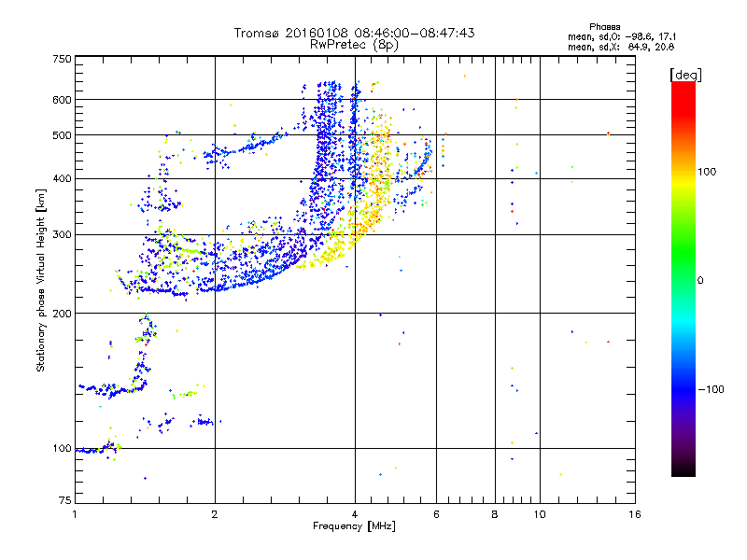
Task: Click the y-axis tick label '750'
Action: [62, 59]
